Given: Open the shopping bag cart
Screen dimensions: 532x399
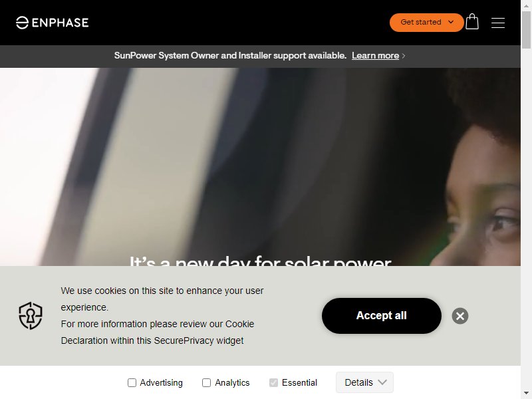Looking at the screenshot, I should [472, 22].
